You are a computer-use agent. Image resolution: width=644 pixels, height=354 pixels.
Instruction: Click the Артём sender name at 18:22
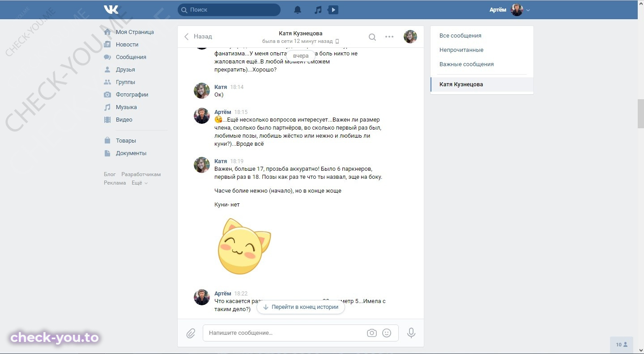coord(223,293)
